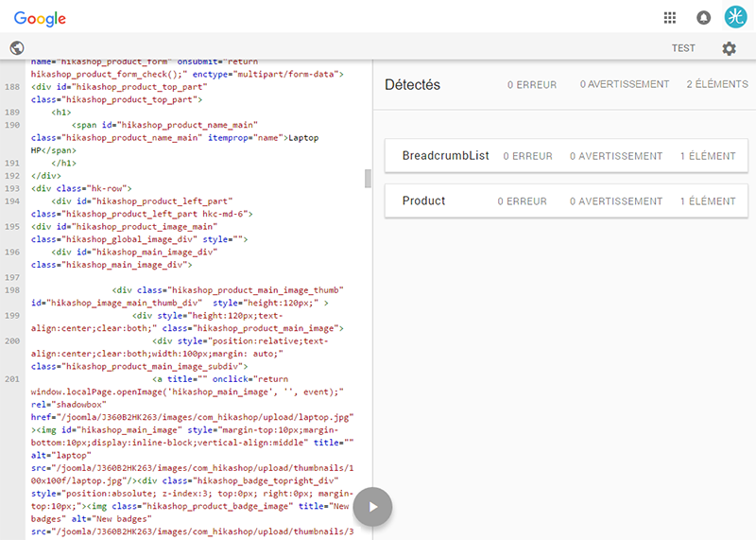This screenshot has height=540, width=756.
Task: Click the 'Laptop' product name text in code
Action: (x=303, y=138)
